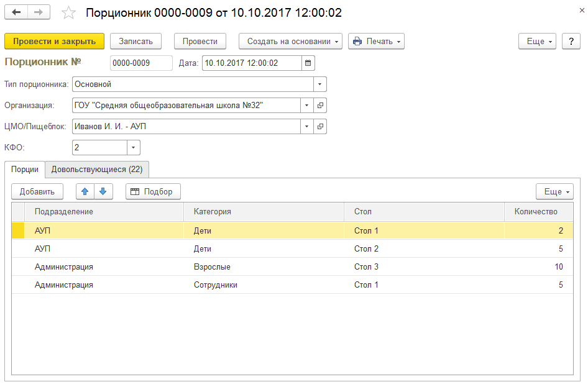
Task: Click Провести и закрыть button
Action: [54, 41]
